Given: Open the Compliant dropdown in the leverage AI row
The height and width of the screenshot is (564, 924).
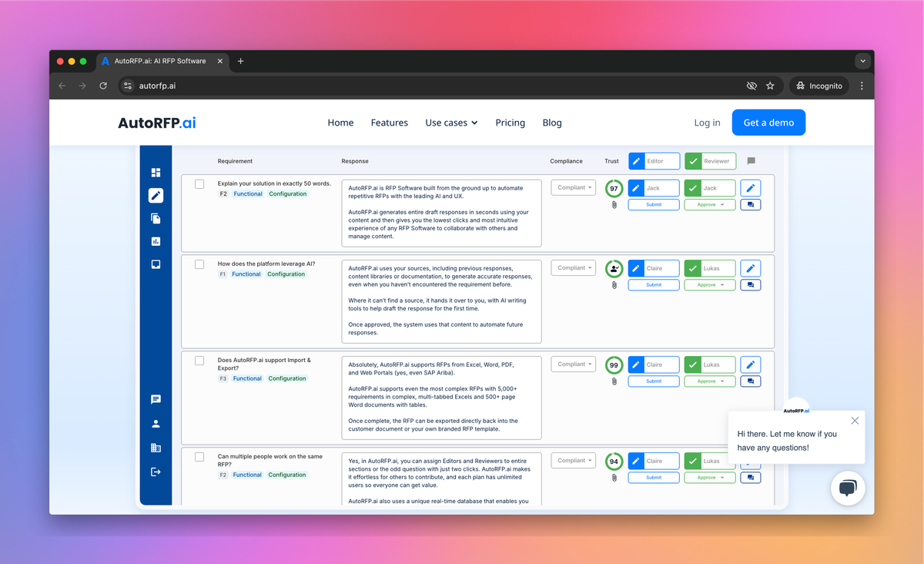Looking at the screenshot, I should click(x=574, y=268).
